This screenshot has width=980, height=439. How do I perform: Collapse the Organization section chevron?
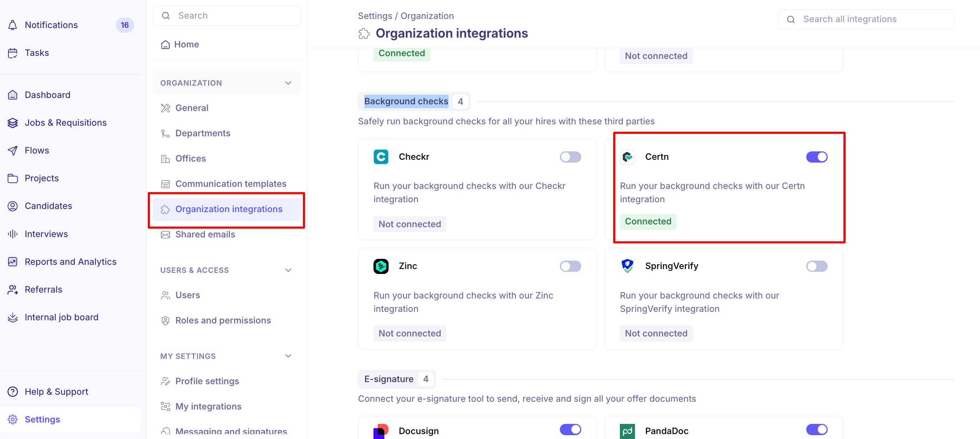[289, 83]
